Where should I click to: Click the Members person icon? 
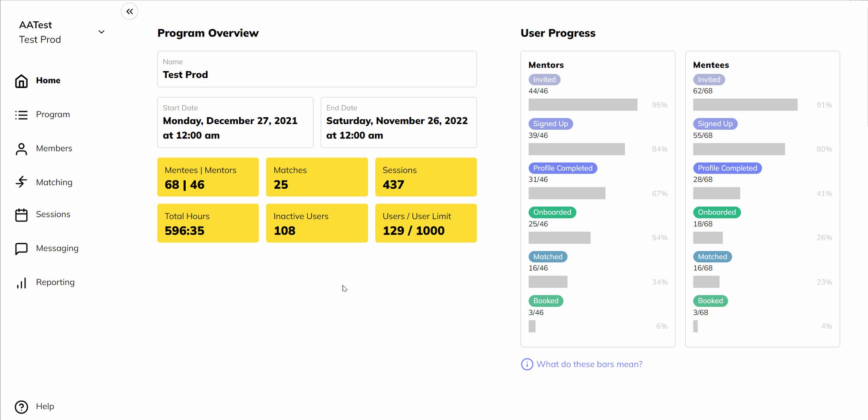(x=21, y=149)
